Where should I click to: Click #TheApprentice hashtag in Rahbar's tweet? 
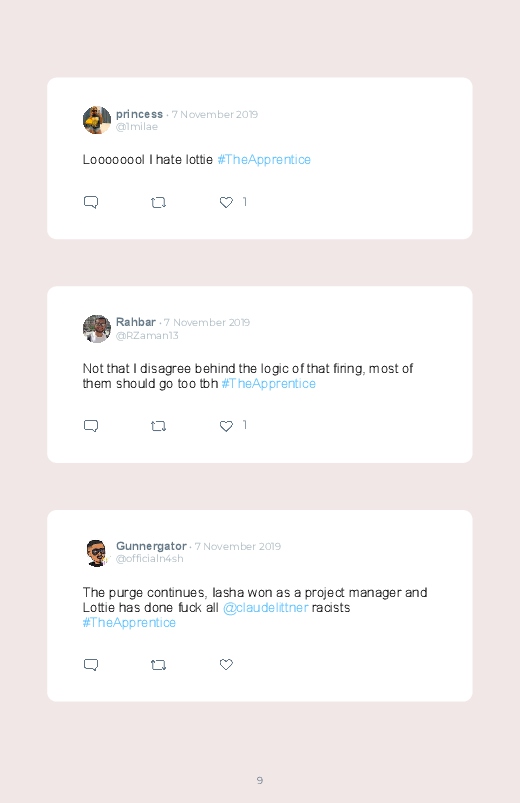268,384
